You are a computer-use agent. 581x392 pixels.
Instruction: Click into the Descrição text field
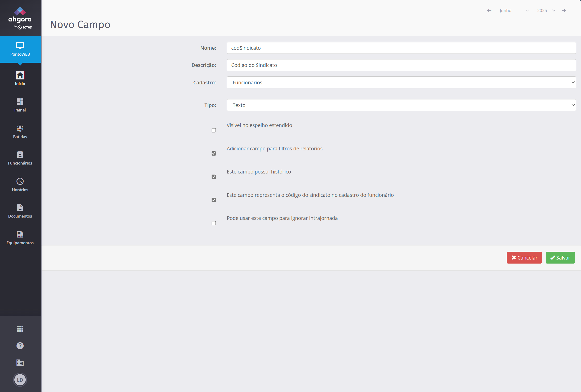coord(401,65)
